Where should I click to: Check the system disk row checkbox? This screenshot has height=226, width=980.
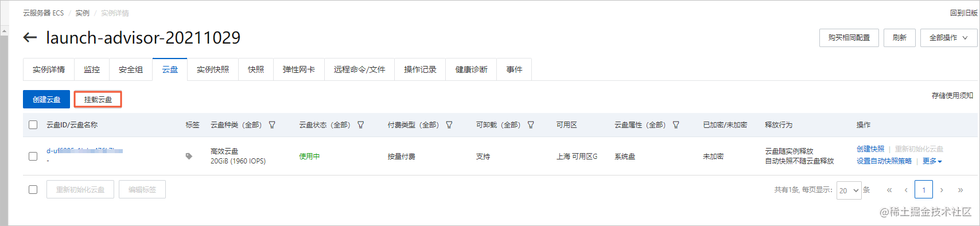click(33, 156)
